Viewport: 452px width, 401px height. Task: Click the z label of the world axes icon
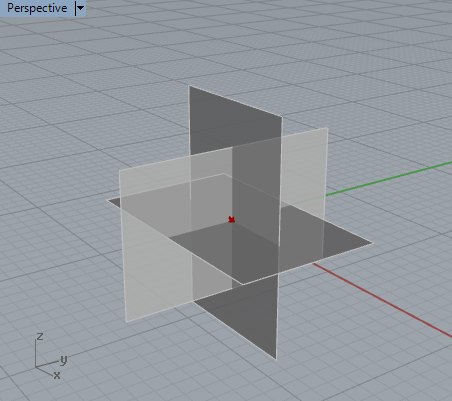40,336
